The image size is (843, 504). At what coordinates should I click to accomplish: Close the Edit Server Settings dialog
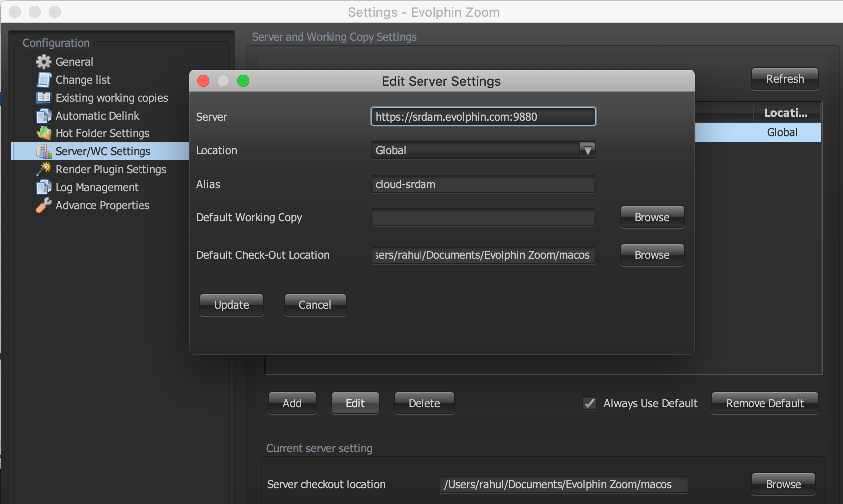click(203, 81)
